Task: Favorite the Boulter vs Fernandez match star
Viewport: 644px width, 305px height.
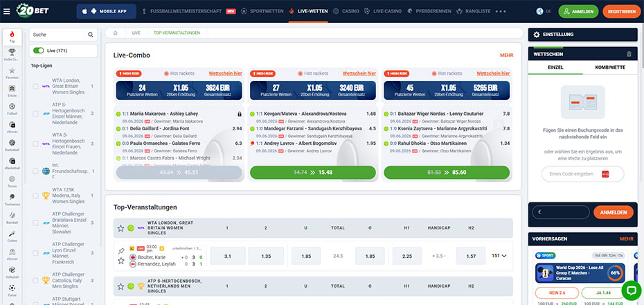Action: pyautogui.click(x=120, y=261)
